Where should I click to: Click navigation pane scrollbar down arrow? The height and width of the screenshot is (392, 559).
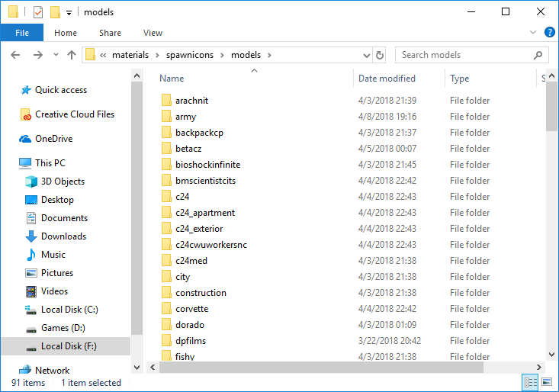point(137,368)
